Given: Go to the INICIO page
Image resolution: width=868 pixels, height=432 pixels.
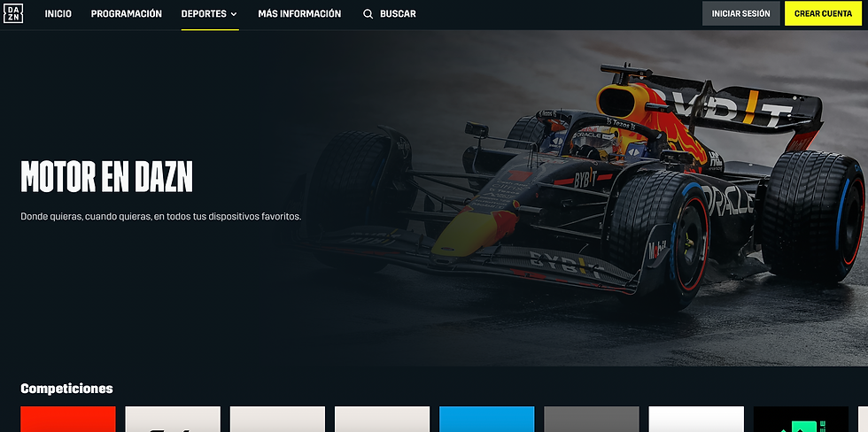Looking at the screenshot, I should click(x=58, y=14).
